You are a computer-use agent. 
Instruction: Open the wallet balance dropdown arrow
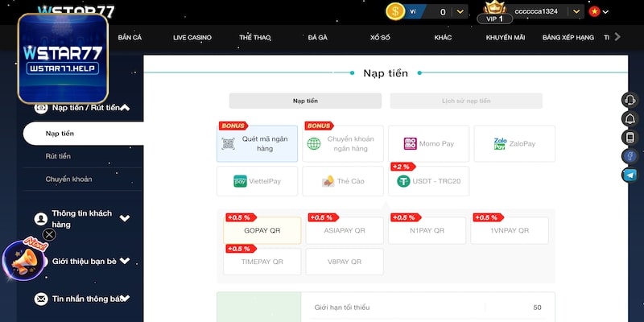click(x=460, y=12)
